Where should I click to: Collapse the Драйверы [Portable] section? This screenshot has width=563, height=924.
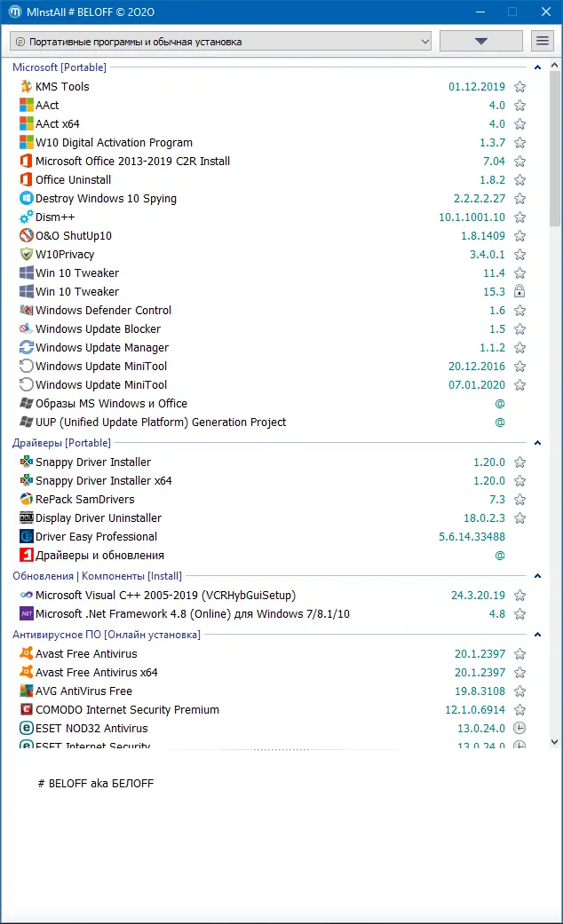click(537, 443)
